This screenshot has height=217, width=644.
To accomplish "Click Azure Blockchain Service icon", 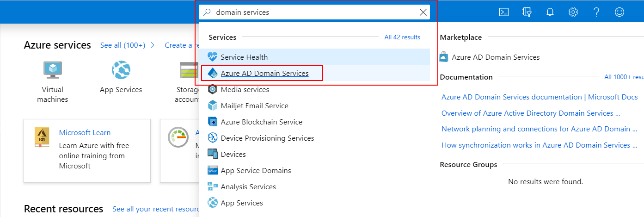I will pyautogui.click(x=213, y=122).
